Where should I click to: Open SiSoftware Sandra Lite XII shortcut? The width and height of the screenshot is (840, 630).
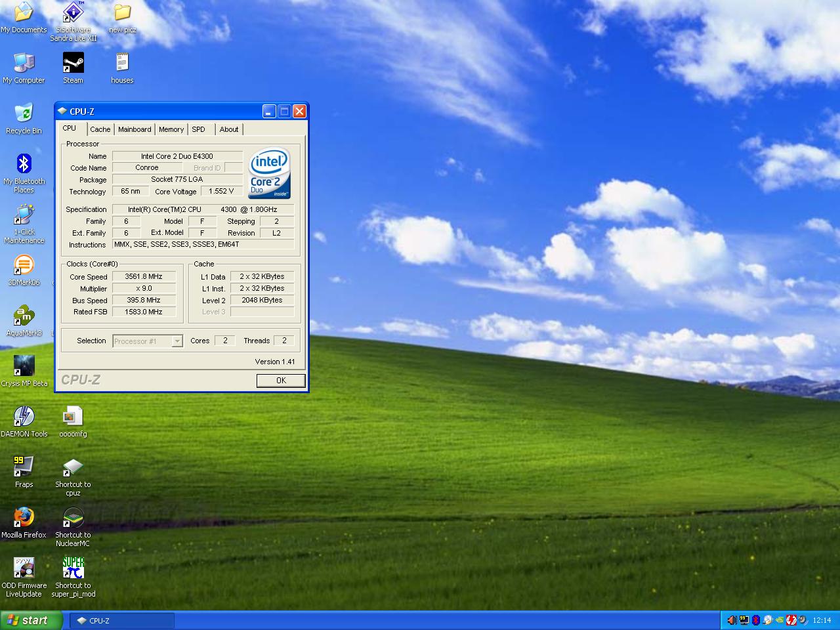(x=73, y=22)
